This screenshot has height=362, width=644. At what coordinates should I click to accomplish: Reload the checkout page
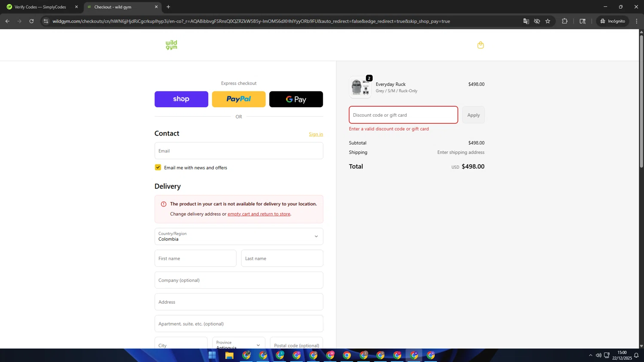(x=31, y=21)
